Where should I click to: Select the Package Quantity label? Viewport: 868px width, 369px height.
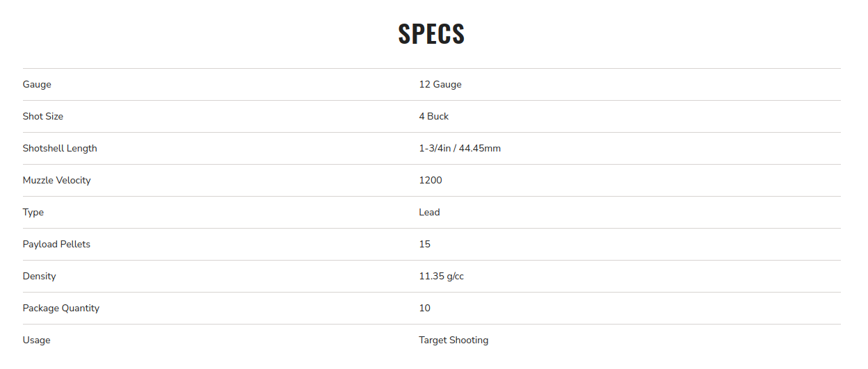[x=61, y=308]
